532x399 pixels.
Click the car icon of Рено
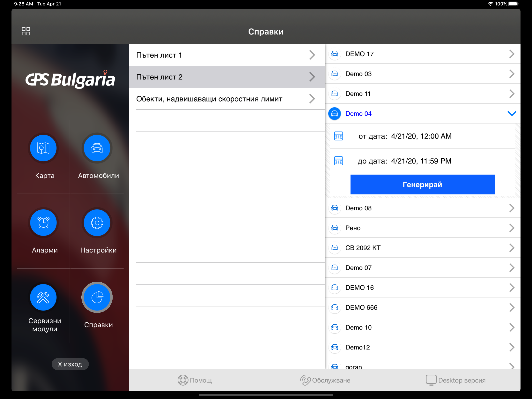[335, 228]
